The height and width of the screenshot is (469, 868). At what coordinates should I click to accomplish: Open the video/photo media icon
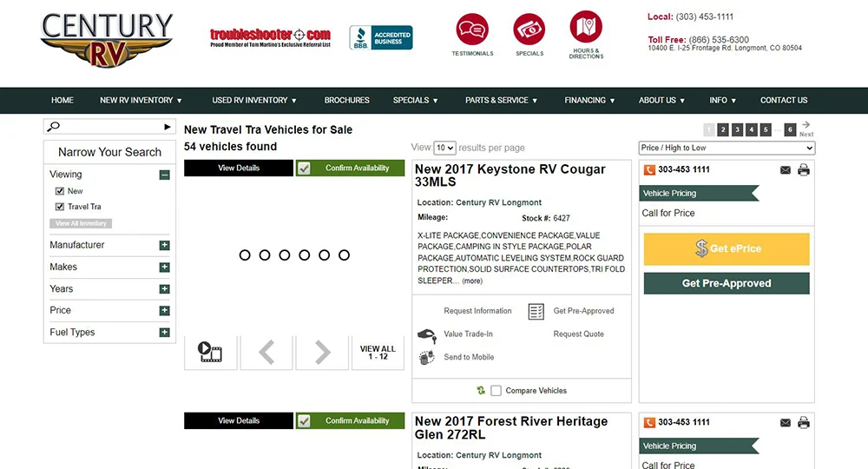point(210,352)
